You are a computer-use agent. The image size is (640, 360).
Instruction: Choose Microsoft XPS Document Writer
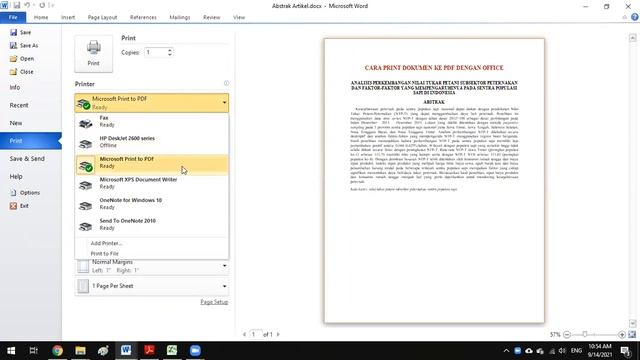[151, 183]
